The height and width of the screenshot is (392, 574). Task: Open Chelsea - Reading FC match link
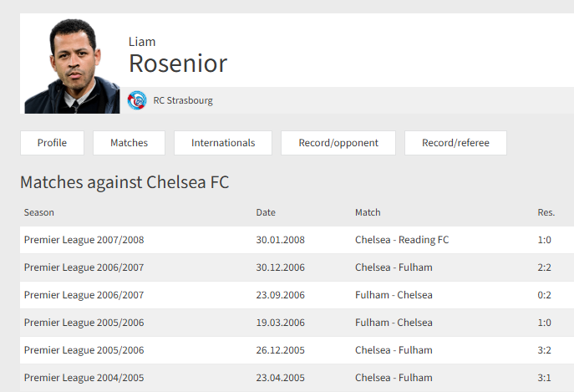tap(402, 240)
